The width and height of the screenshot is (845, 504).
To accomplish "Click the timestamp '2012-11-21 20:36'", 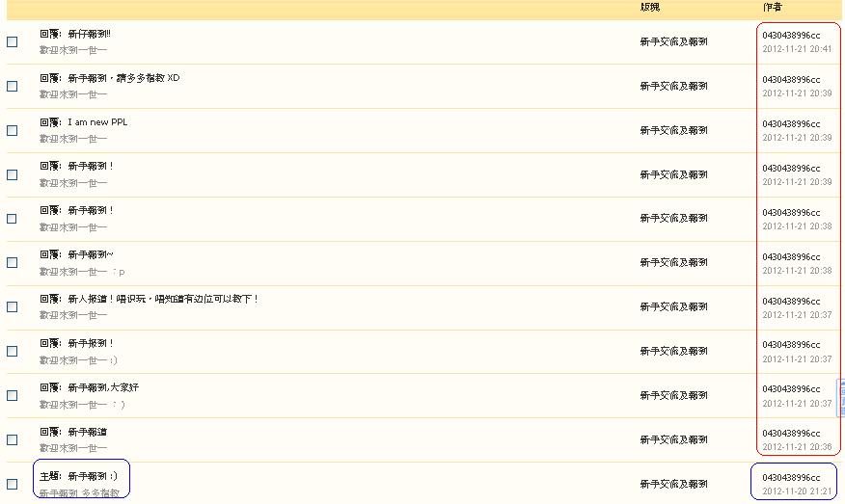I will pyautogui.click(x=797, y=447).
